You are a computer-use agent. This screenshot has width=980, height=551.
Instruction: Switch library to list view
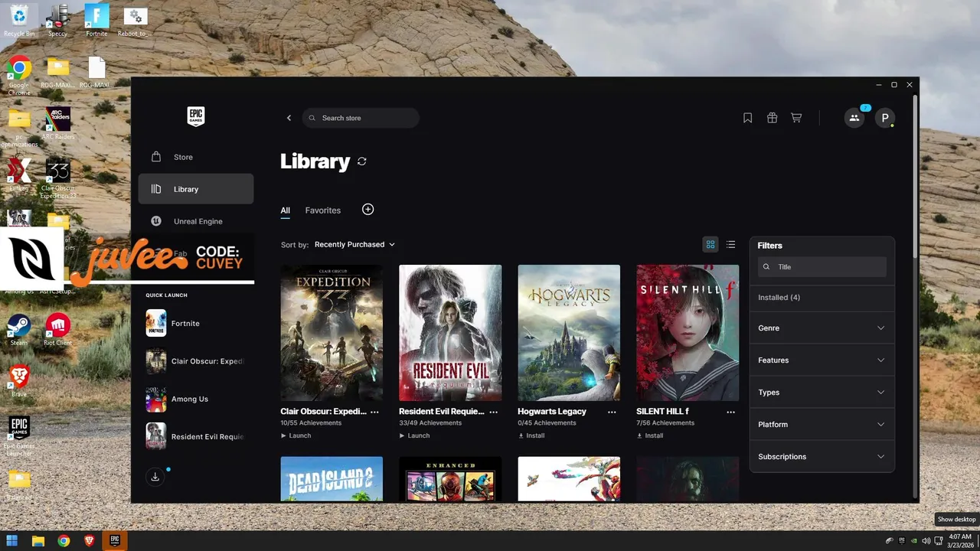coord(731,245)
